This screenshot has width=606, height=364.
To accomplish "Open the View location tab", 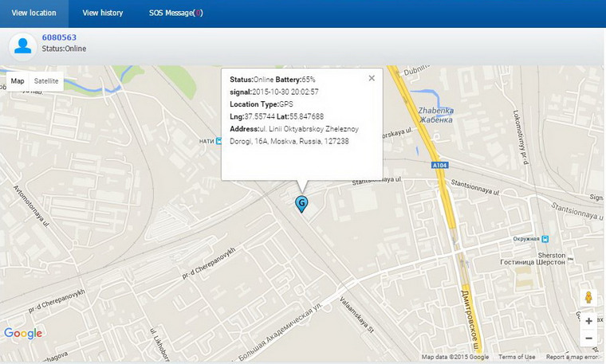I will [34, 13].
